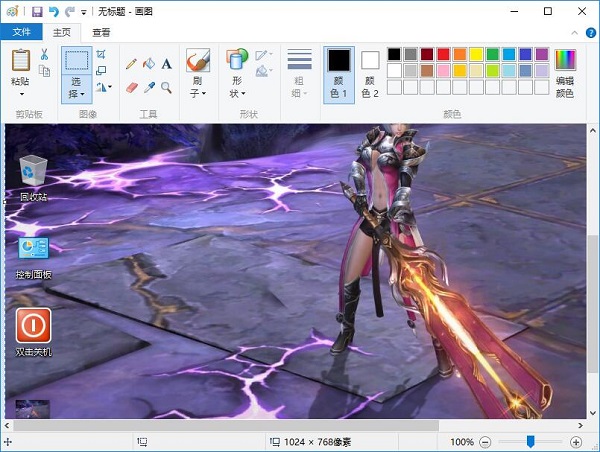This screenshot has height=452, width=600.
Task: Switch to the View ribbon tab
Action: pyautogui.click(x=101, y=32)
